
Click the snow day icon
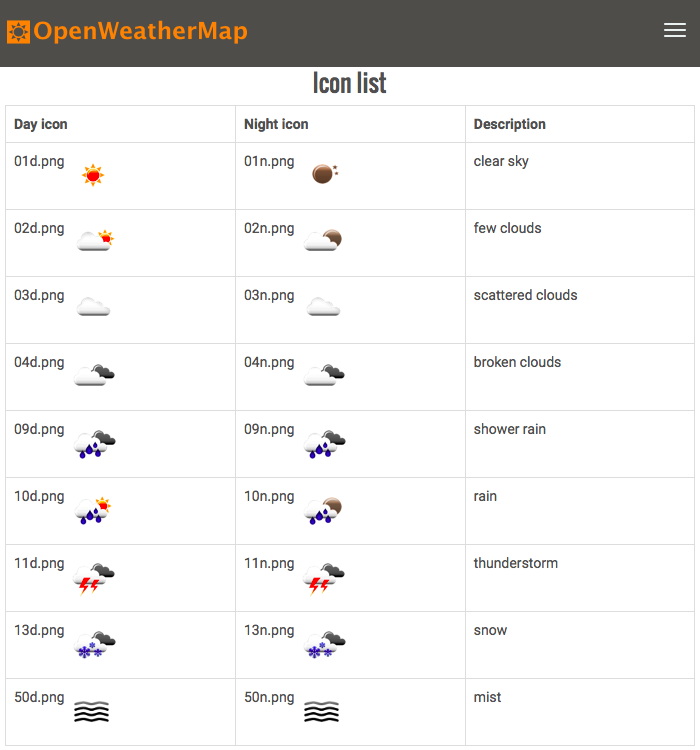point(95,645)
